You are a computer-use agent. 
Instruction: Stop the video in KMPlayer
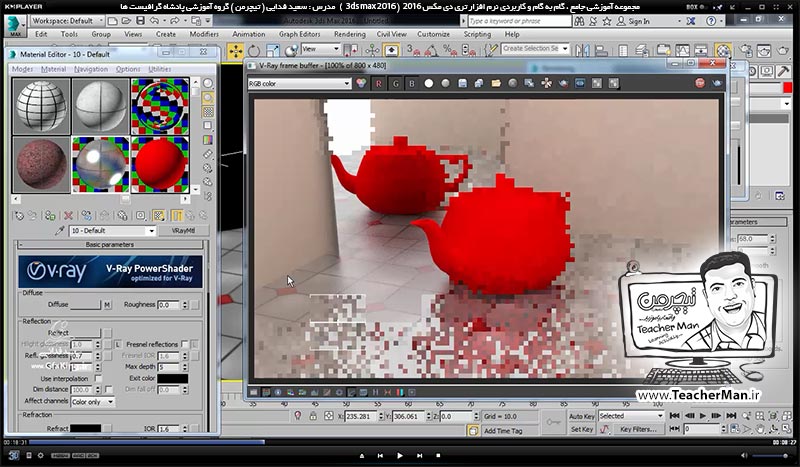[x=438, y=455]
